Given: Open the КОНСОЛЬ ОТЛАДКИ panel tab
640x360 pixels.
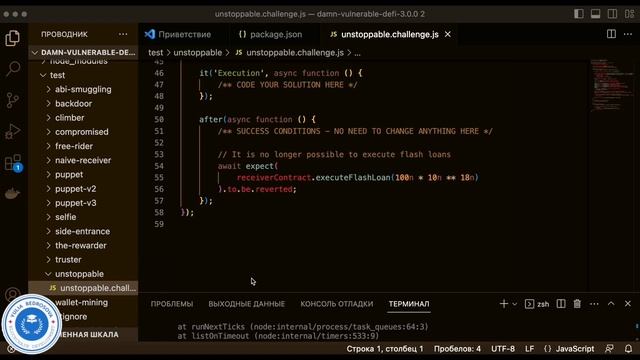Looking at the screenshot, I should [x=337, y=304].
